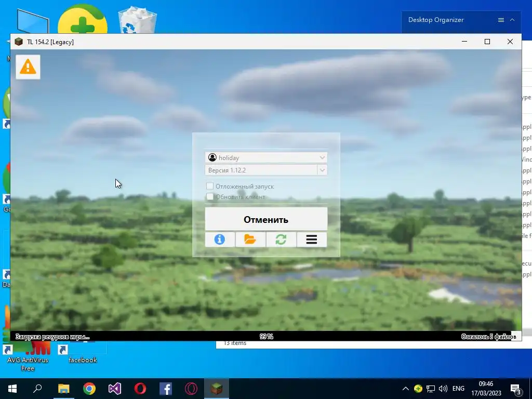Viewport: 532px width, 399px height.
Task: Click the orange warning triangle icon
Action: click(x=28, y=67)
